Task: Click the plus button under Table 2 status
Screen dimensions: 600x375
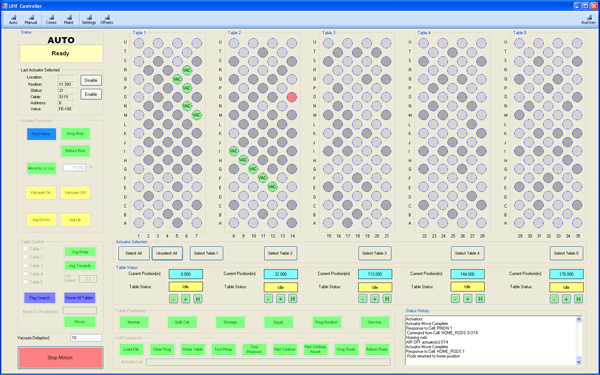Action: click(280, 299)
